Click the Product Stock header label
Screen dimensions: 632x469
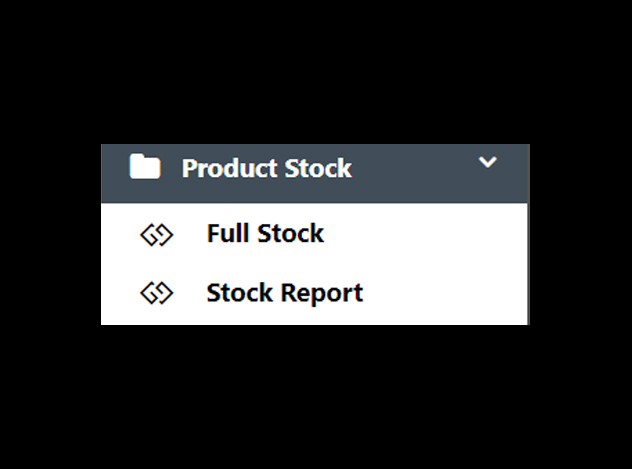(267, 168)
